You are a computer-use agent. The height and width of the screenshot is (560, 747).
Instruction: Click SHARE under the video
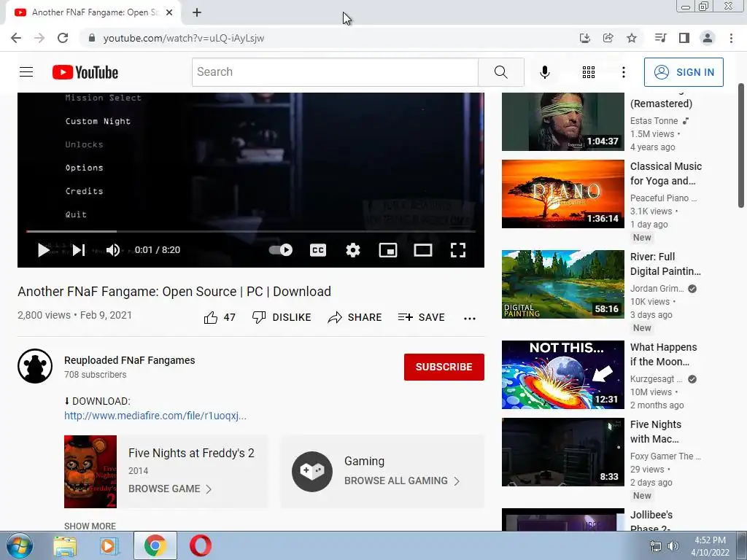(355, 317)
